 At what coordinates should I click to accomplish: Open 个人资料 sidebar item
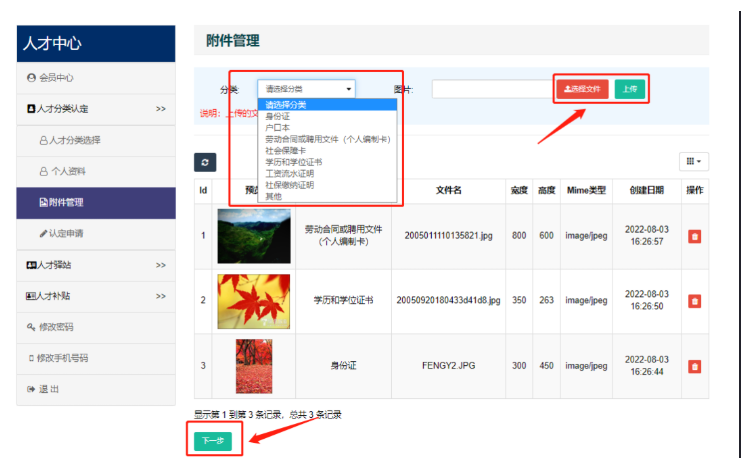96,171
